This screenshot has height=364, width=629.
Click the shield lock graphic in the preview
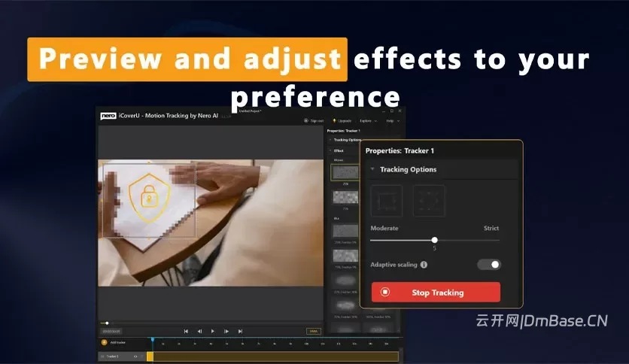pos(149,198)
